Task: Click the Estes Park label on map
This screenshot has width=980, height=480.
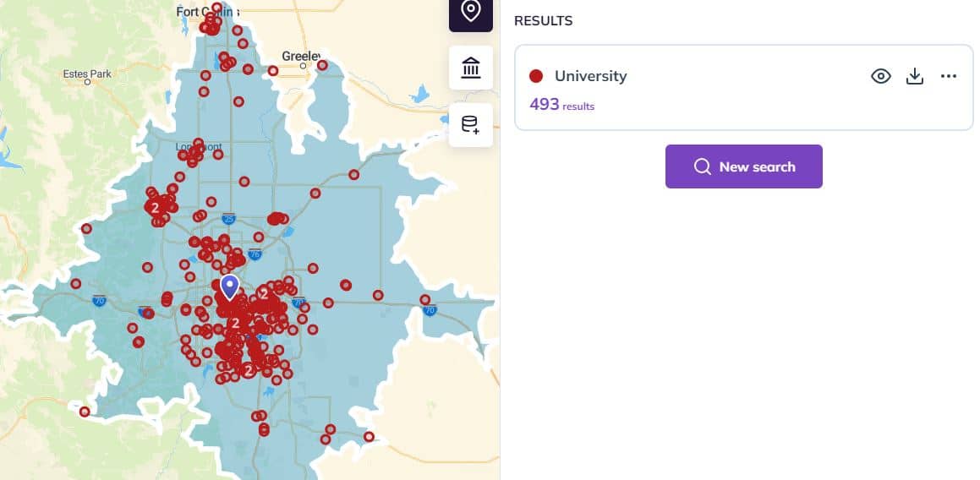Action: click(87, 74)
